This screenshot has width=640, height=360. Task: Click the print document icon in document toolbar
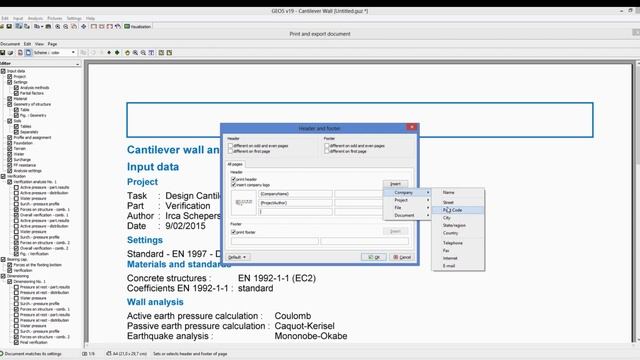11,52
